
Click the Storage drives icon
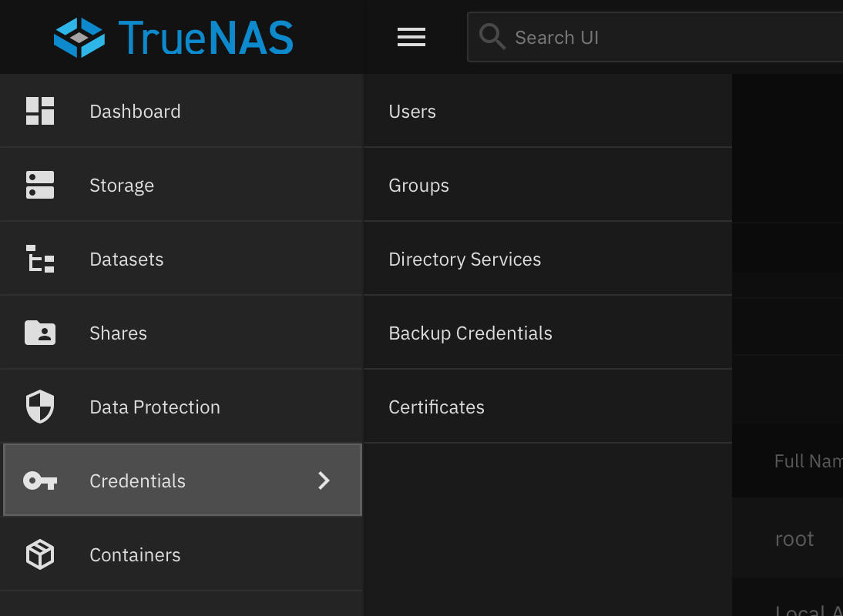[x=40, y=186]
